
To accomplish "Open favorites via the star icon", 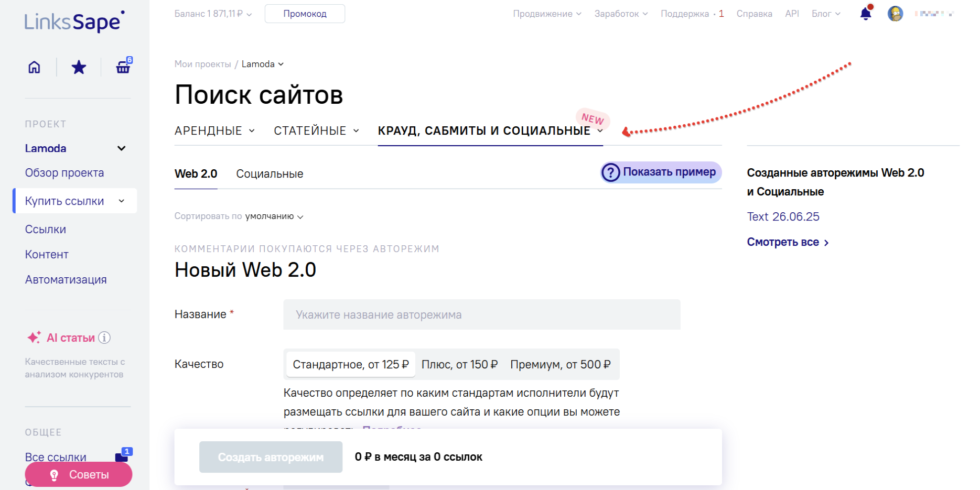I will (79, 67).
